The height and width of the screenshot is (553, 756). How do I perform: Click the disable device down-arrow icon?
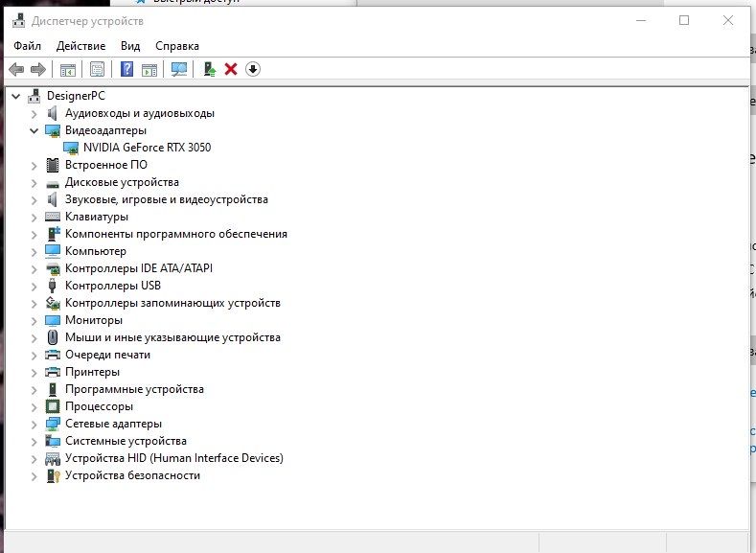[x=253, y=69]
